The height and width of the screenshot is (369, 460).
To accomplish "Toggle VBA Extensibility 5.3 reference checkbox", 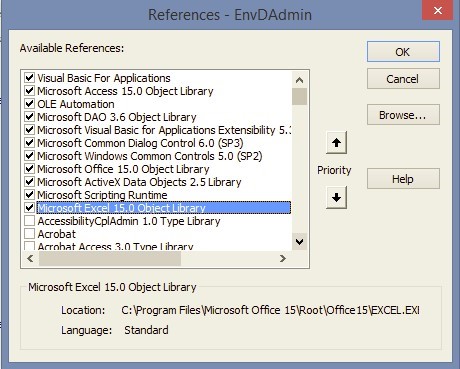I will click(30, 130).
